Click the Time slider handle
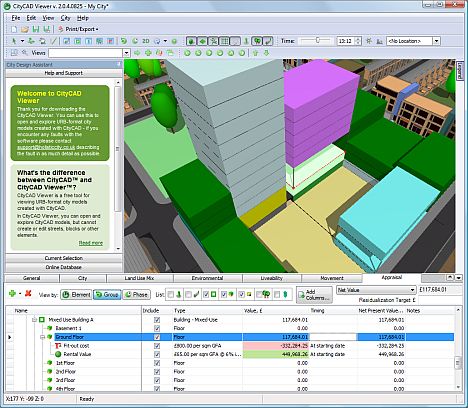 (318, 40)
